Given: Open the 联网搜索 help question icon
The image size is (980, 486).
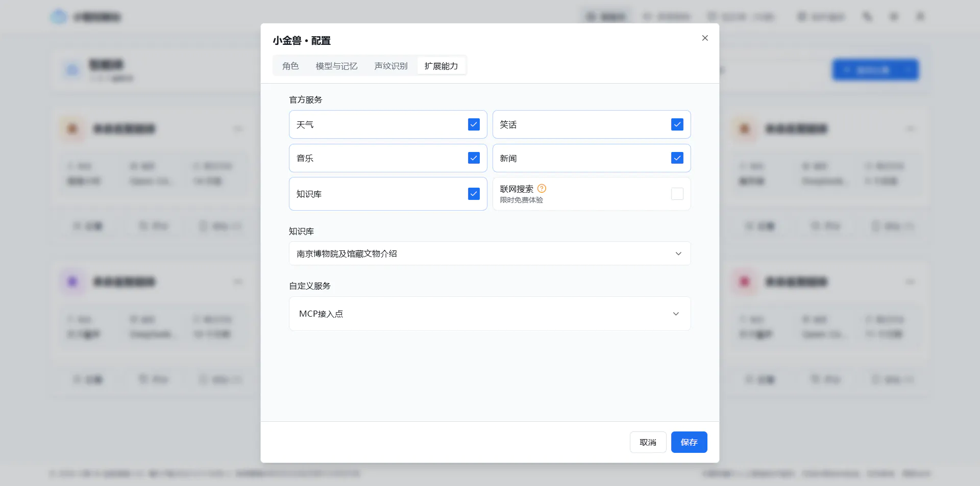Looking at the screenshot, I should 542,188.
